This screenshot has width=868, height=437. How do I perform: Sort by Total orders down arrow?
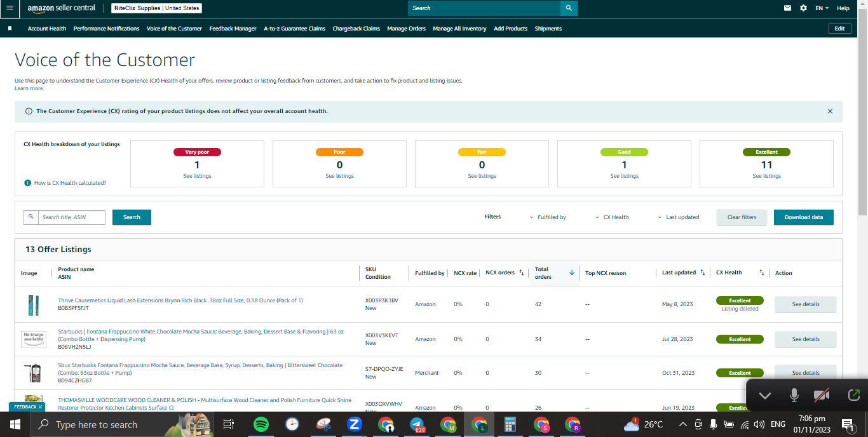571,272
